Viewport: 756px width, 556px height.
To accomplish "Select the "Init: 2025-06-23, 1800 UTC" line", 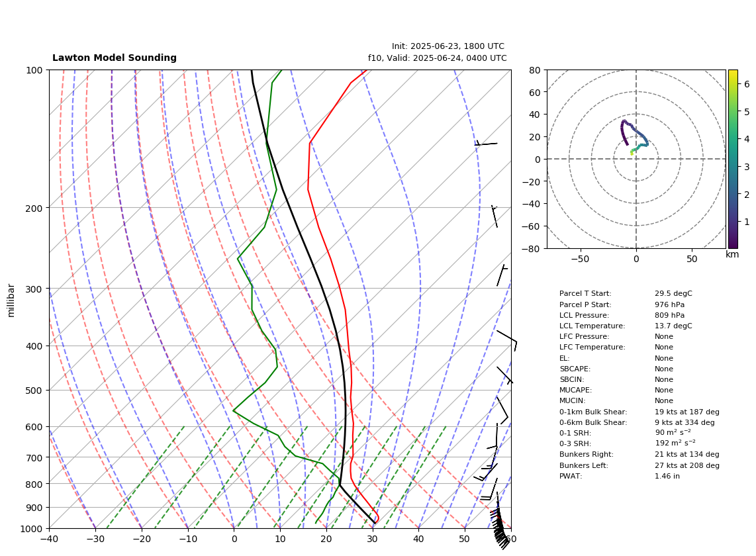I will pyautogui.click(x=448, y=46).
